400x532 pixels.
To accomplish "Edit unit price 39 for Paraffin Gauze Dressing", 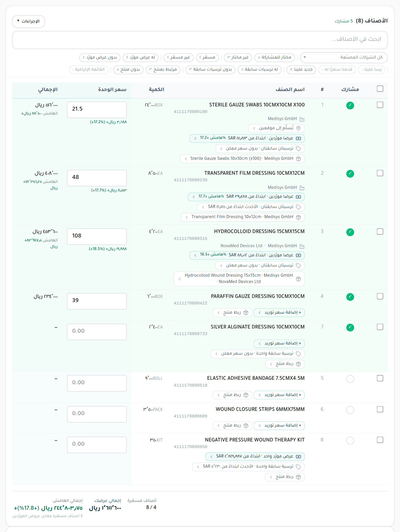I will coord(97,301).
